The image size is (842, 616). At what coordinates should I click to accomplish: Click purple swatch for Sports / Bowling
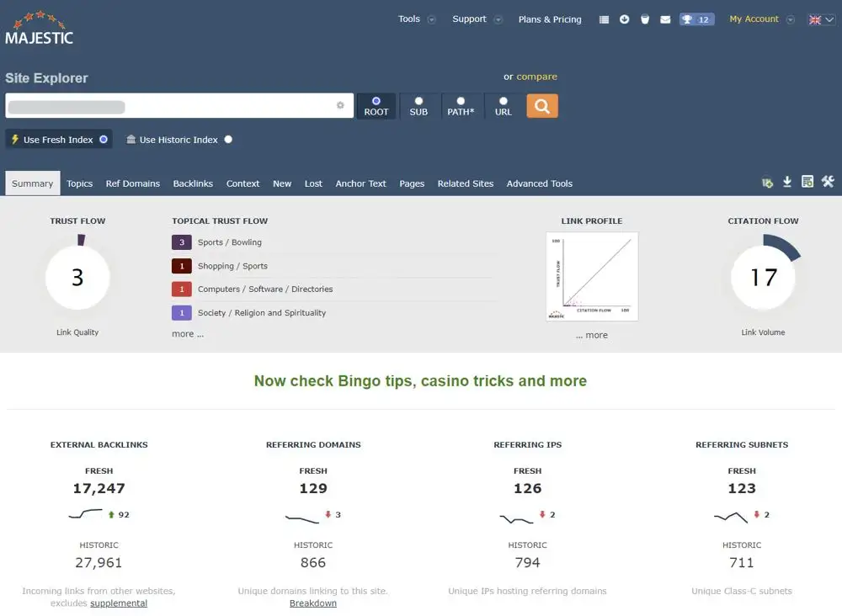[x=182, y=242]
